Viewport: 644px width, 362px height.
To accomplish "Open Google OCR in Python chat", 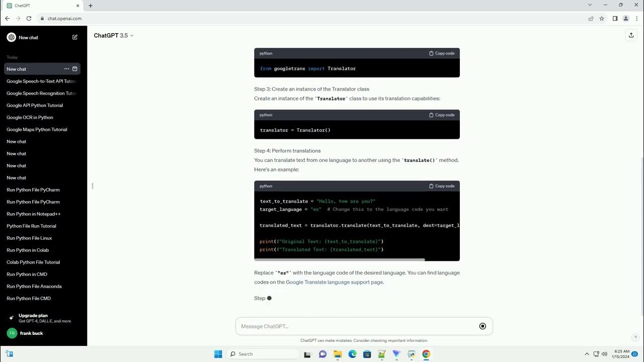I will tap(42, 117).
